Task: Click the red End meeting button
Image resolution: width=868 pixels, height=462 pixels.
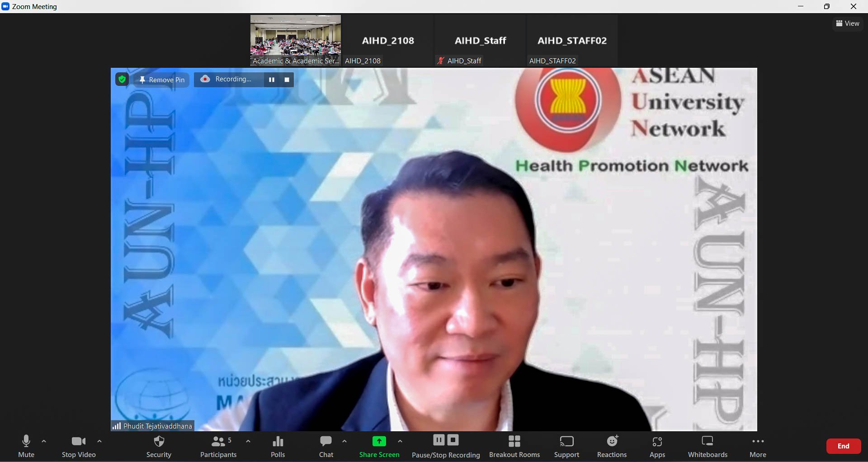Action: 843,446
